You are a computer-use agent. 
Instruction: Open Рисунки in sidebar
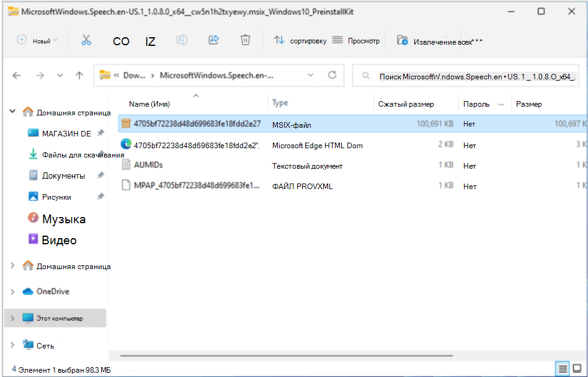pyautogui.click(x=50, y=197)
